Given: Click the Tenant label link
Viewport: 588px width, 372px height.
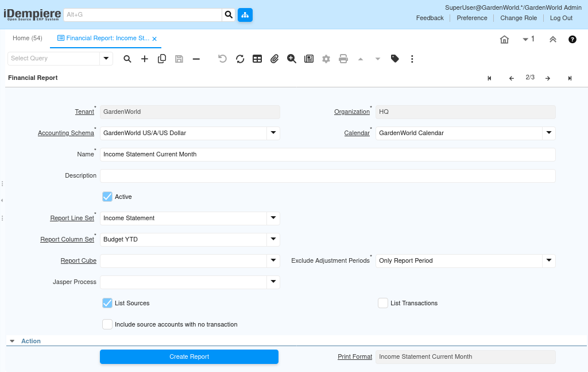Looking at the screenshot, I should coord(84,112).
